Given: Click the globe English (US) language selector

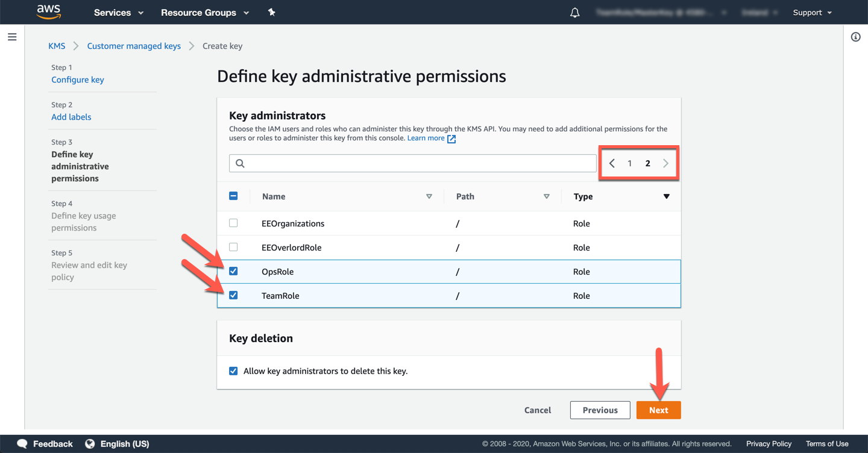Looking at the screenshot, I should (x=118, y=444).
